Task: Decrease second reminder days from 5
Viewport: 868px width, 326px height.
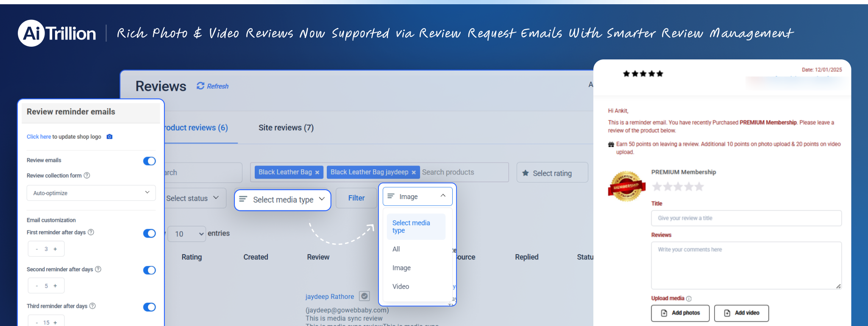Action: (37, 286)
